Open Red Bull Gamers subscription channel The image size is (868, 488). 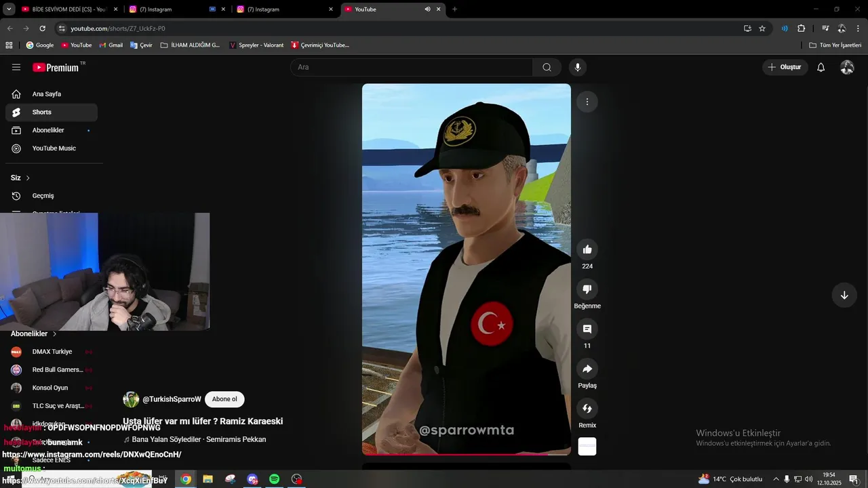click(52, 370)
